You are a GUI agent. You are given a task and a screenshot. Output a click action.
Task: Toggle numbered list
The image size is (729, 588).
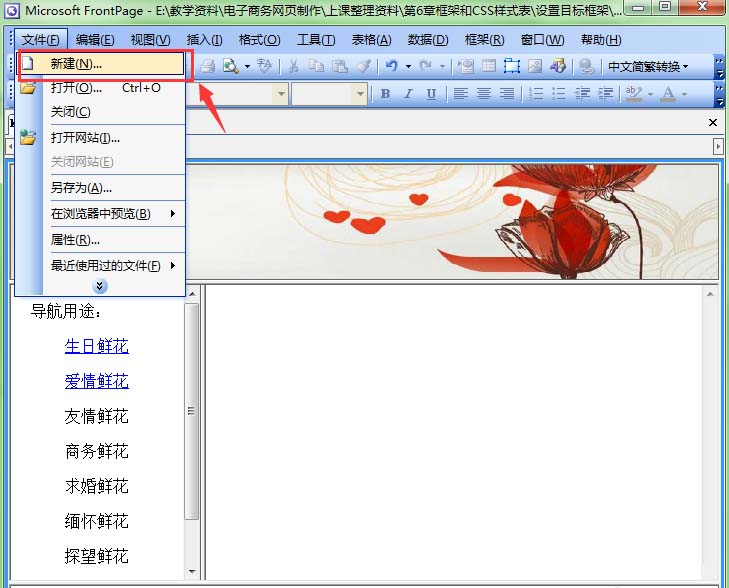[536, 94]
